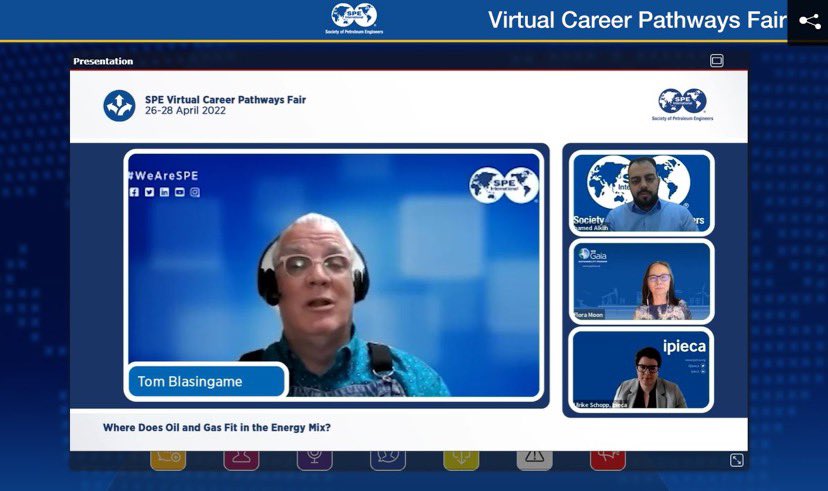Click the 'Flora Moon' name caption

coord(588,315)
